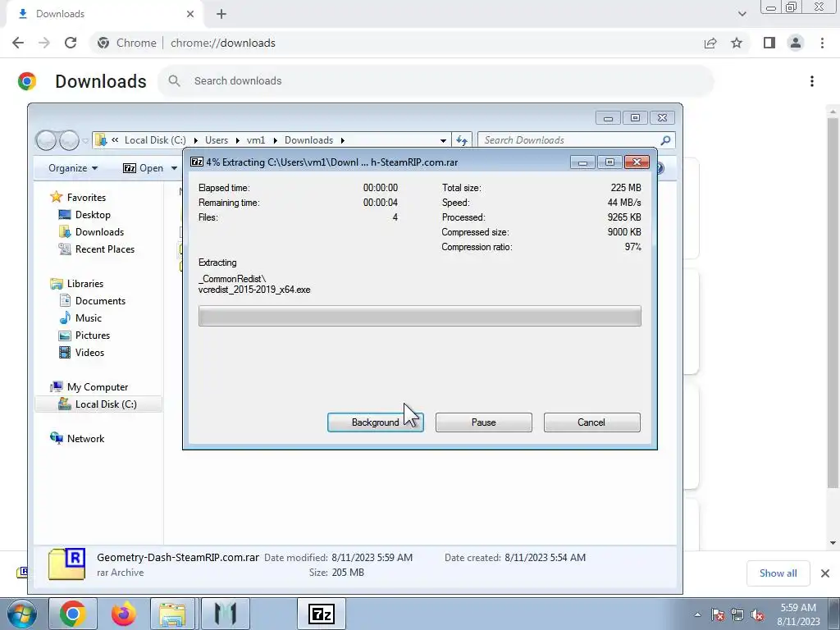Select the Downloads browser tab
This screenshot has height=630, width=840.
[x=104, y=14]
